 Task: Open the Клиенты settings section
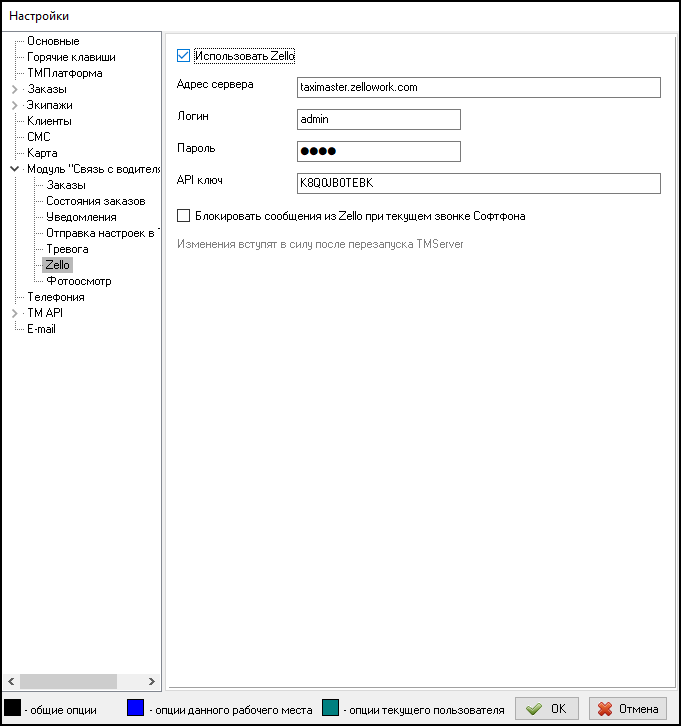(49, 121)
